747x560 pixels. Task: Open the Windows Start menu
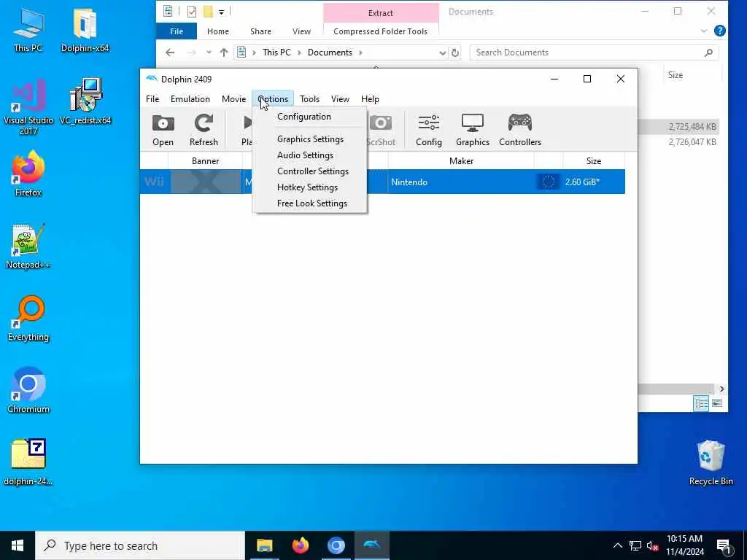[18, 545]
